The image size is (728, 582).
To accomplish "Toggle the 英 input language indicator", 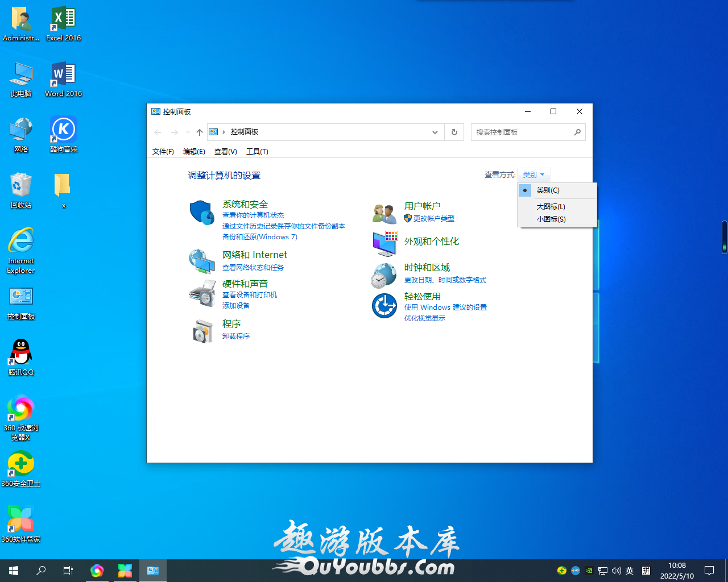I will (x=630, y=571).
